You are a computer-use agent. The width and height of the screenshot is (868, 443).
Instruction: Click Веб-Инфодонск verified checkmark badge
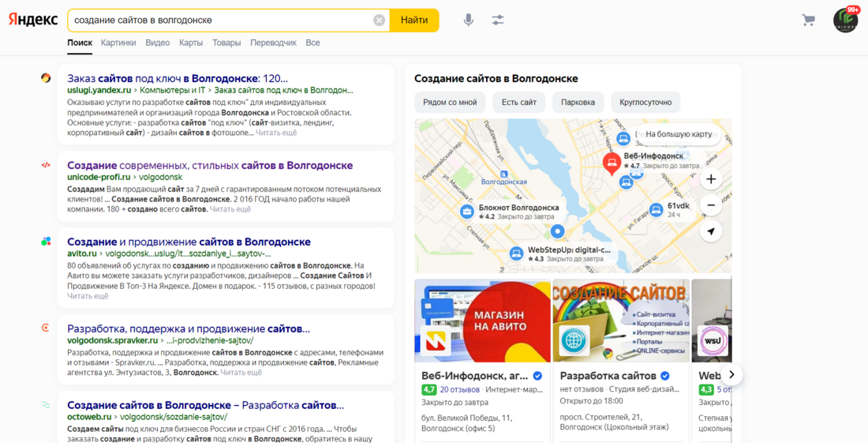[537, 376]
